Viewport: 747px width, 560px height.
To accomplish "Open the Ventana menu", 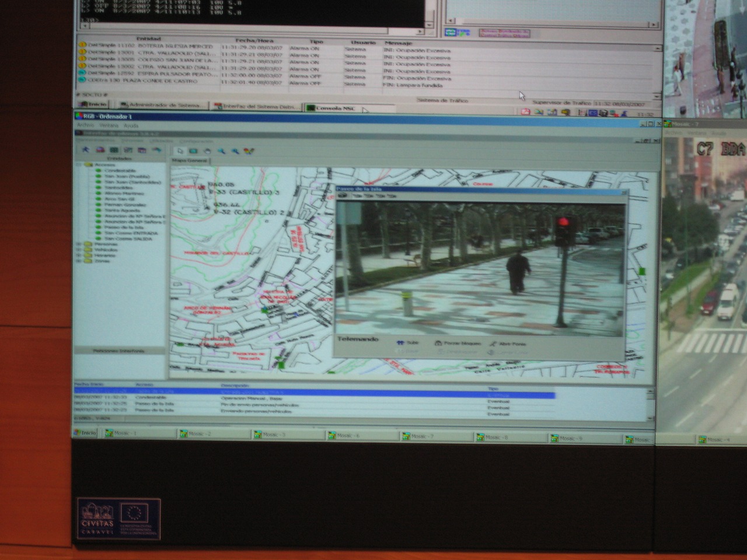I will tap(109, 125).
